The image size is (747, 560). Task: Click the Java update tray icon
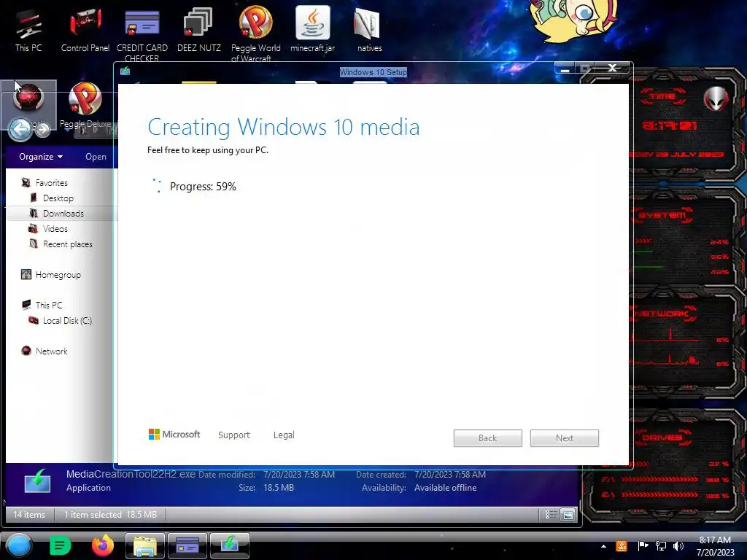pyautogui.click(x=622, y=546)
